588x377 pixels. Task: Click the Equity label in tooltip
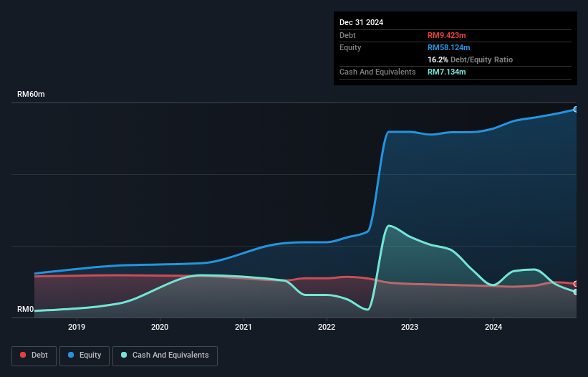click(350, 47)
